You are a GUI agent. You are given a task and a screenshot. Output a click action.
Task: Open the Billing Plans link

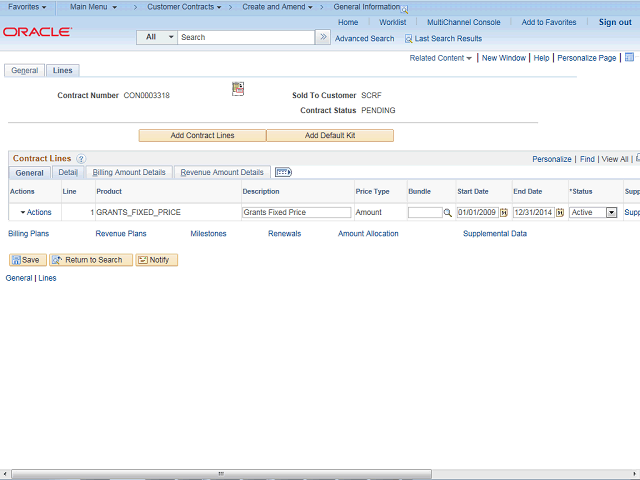29,233
